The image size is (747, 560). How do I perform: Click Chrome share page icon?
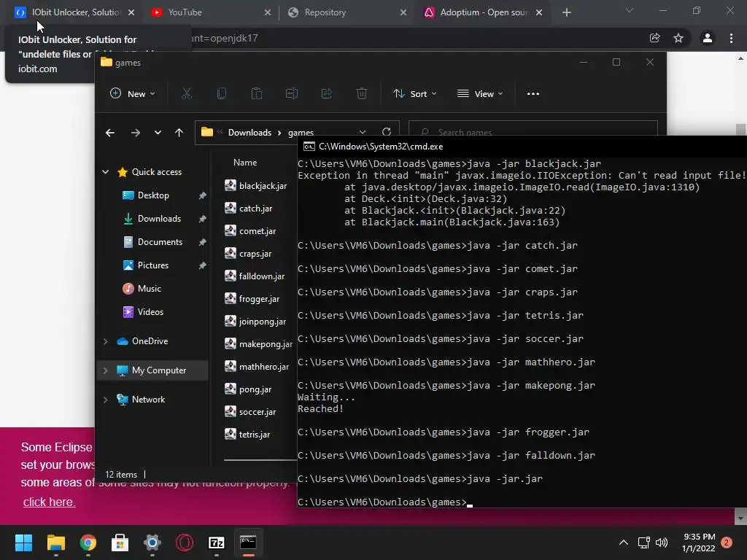coord(654,38)
